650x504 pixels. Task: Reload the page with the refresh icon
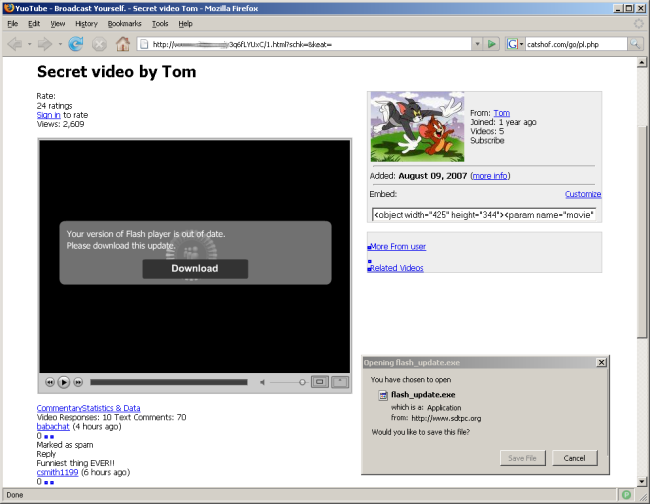[x=75, y=44]
